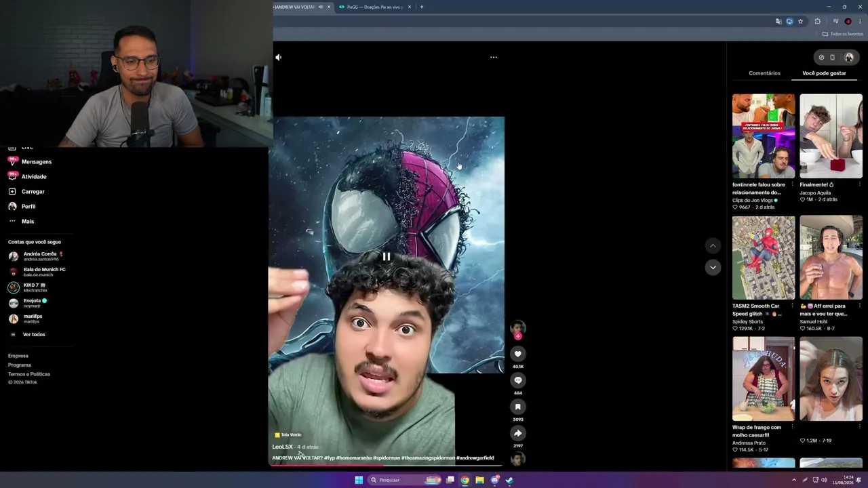Open the video's three-dot options menu
868x488 pixels.
click(494, 58)
